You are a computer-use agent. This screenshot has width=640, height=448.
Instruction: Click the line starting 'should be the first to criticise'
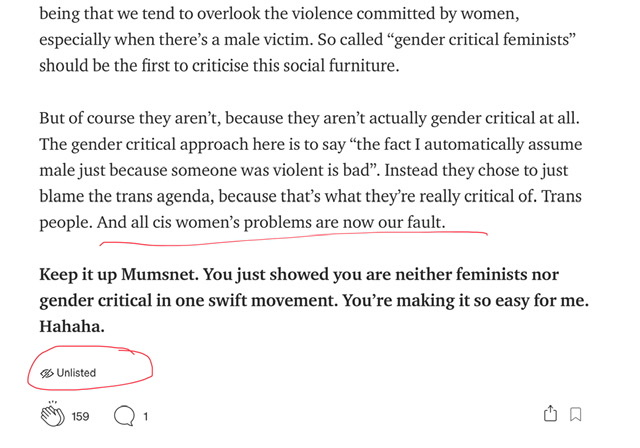point(219,66)
